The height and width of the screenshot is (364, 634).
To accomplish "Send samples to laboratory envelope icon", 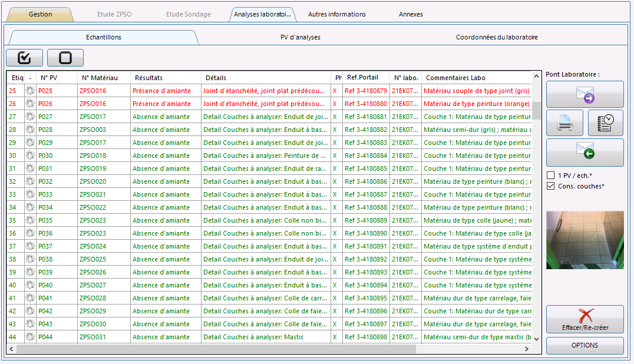I will pyautogui.click(x=585, y=95).
